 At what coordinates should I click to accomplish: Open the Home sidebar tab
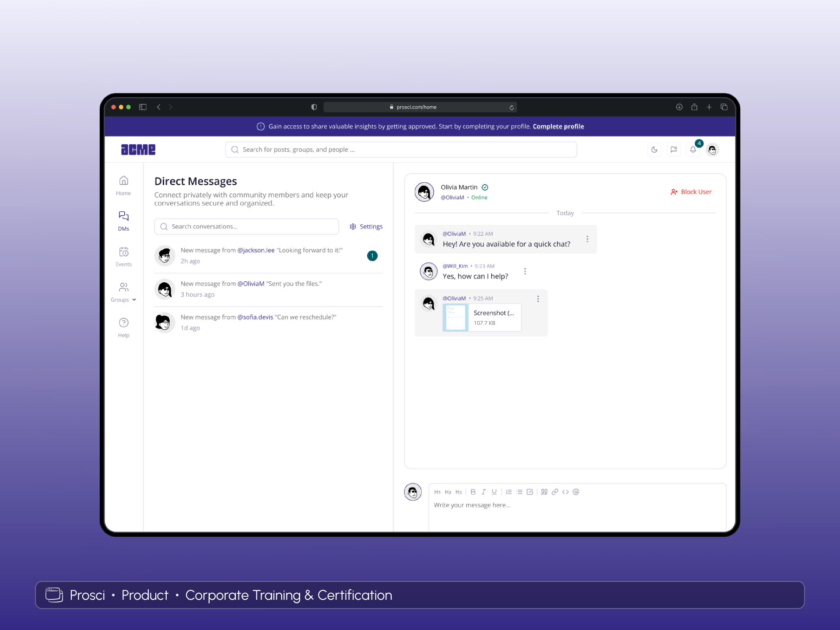pyautogui.click(x=123, y=185)
